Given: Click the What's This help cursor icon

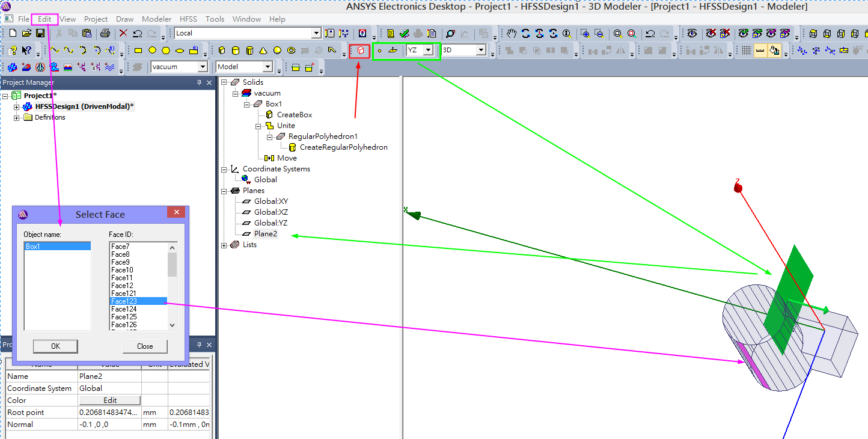Looking at the screenshot, I should point(26,51).
